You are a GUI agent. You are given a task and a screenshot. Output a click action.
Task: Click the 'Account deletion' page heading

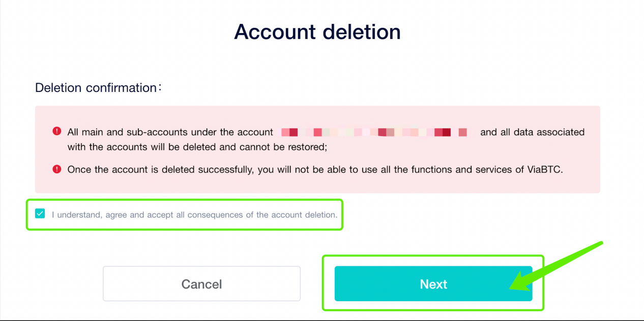tap(317, 32)
